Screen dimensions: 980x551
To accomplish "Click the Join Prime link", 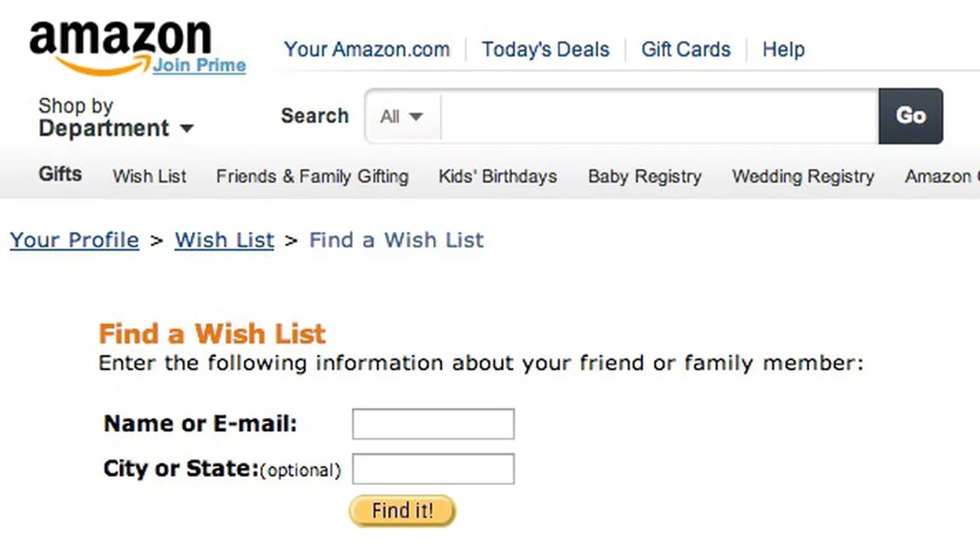I will click(199, 66).
